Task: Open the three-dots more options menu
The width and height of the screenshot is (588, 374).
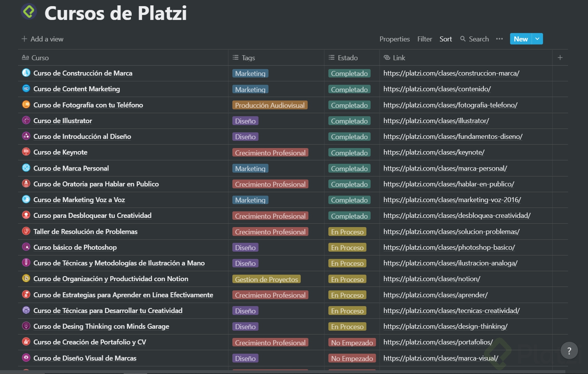Action: pyautogui.click(x=499, y=39)
